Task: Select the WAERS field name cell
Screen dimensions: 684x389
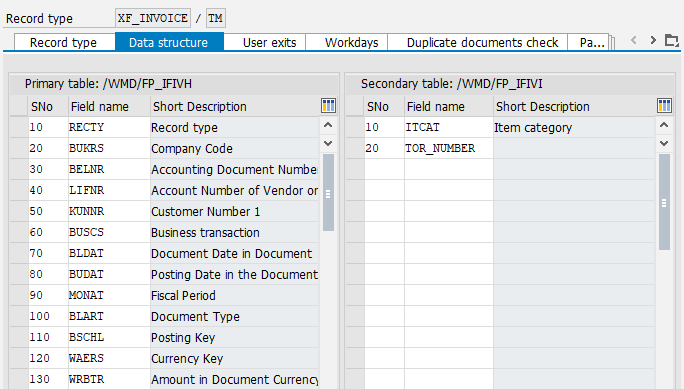Action: pyautogui.click(x=109, y=358)
